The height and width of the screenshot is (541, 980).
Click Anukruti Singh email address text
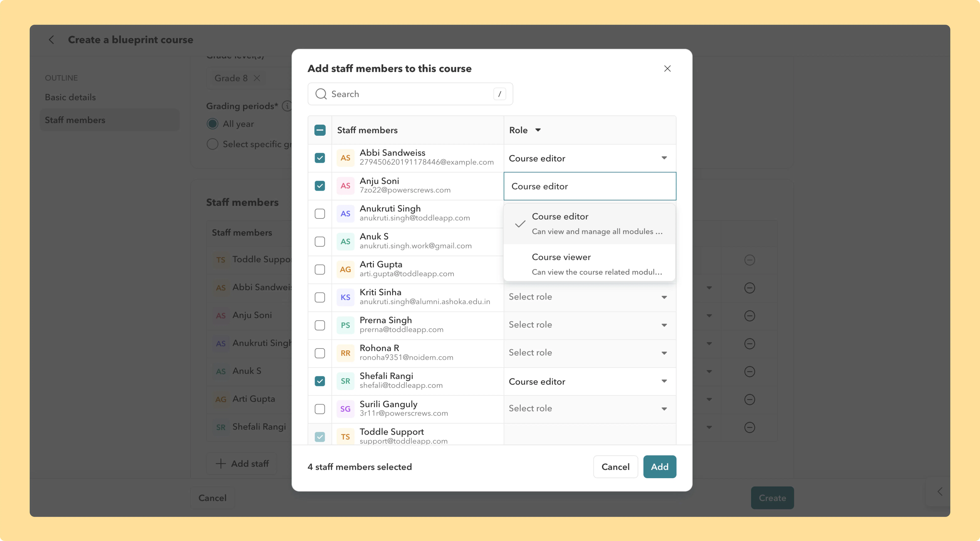[415, 218]
